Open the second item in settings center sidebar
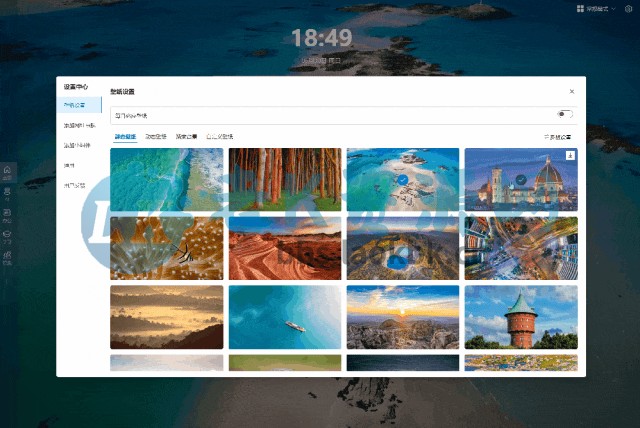This screenshot has width=640, height=428. [79, 125]
